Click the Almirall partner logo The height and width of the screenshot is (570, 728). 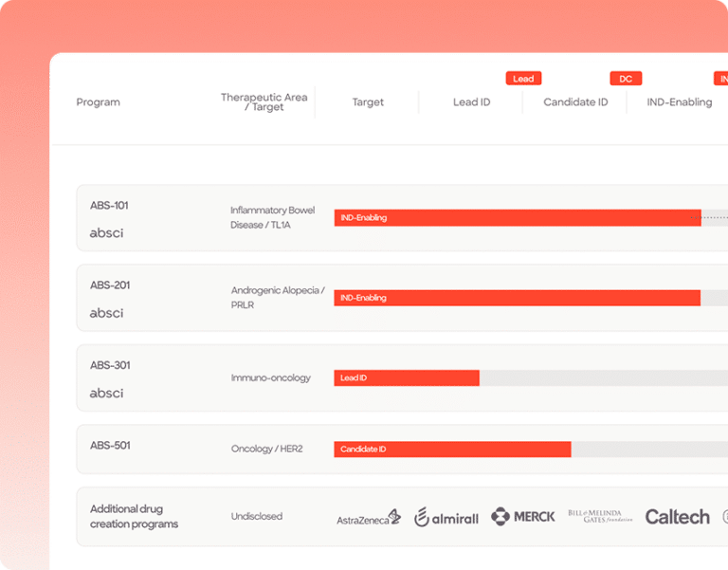[x=446, y=518]
